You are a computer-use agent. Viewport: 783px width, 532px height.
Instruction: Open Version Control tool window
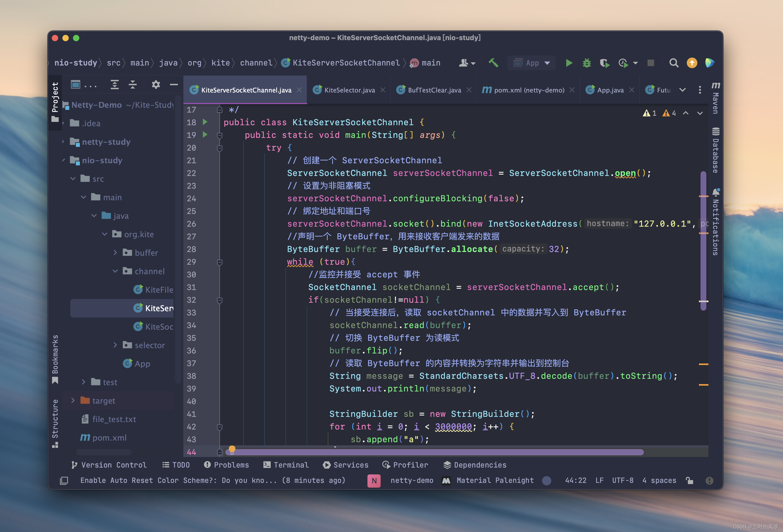tap(109, 465)
